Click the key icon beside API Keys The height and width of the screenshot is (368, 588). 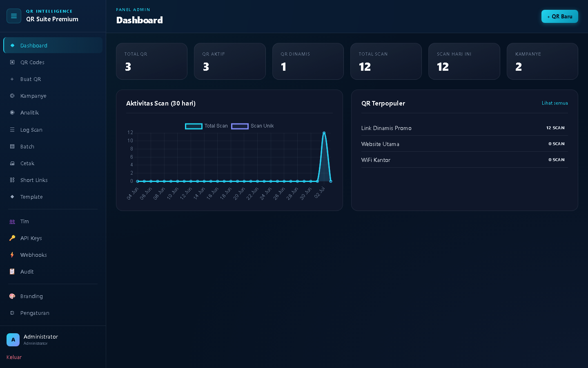pos(12,238)
